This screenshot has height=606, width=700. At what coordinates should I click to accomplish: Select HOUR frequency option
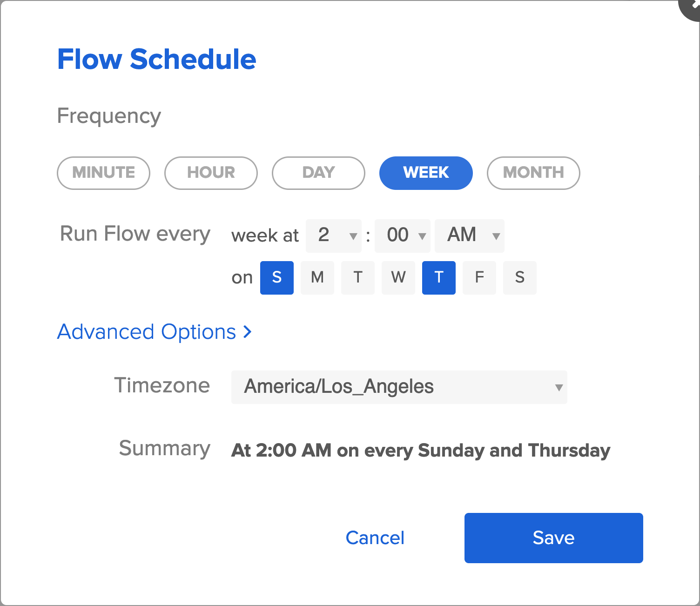tap(211, 173)
